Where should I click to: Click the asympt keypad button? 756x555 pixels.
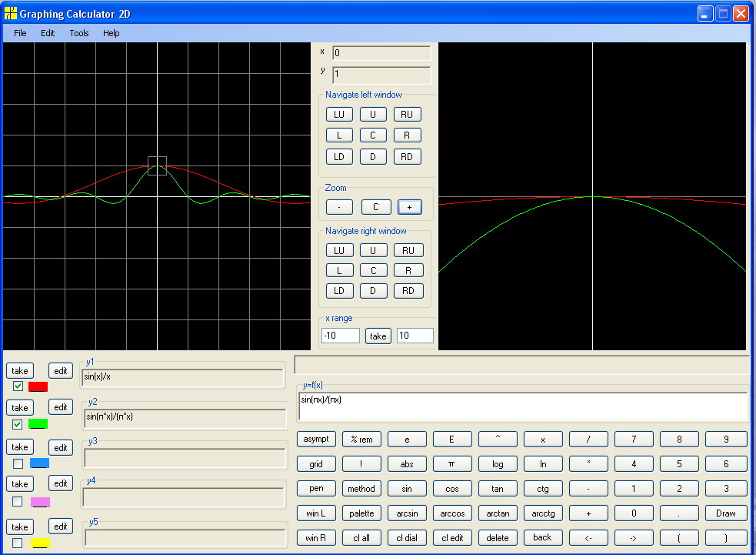[316, 440]
